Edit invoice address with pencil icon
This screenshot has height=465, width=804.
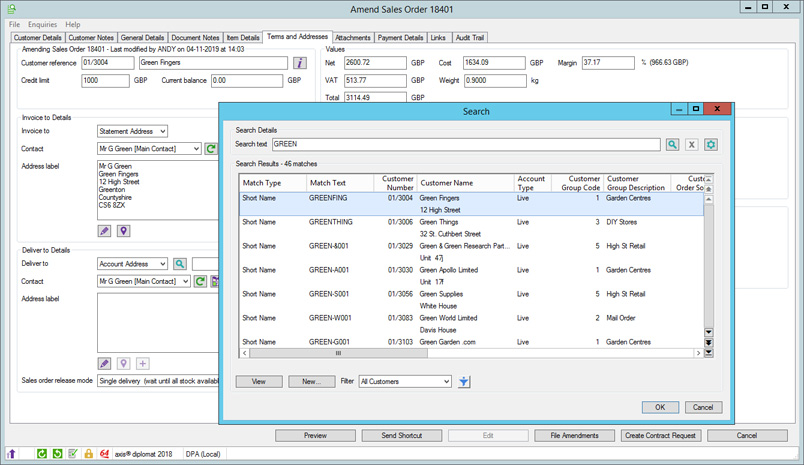105,231
